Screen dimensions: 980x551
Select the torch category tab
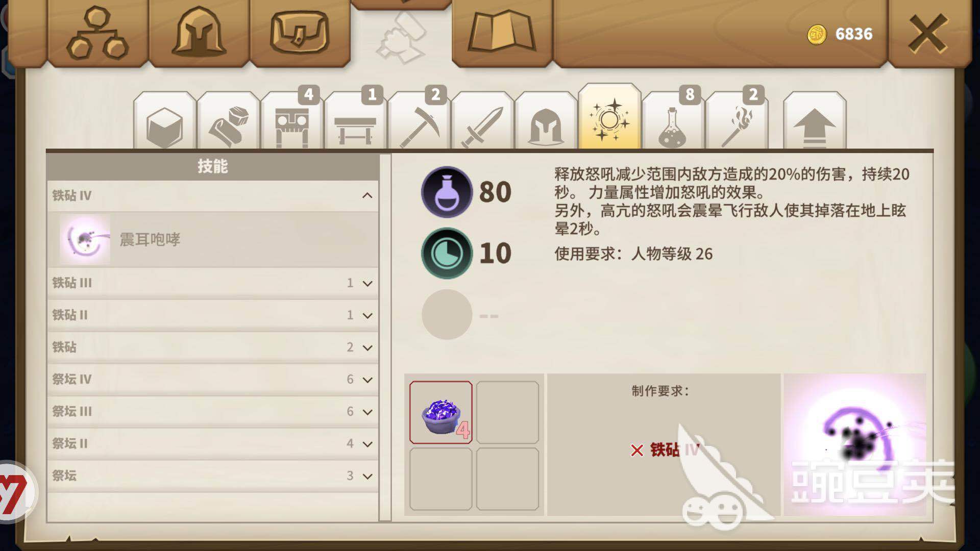point(736,121)
